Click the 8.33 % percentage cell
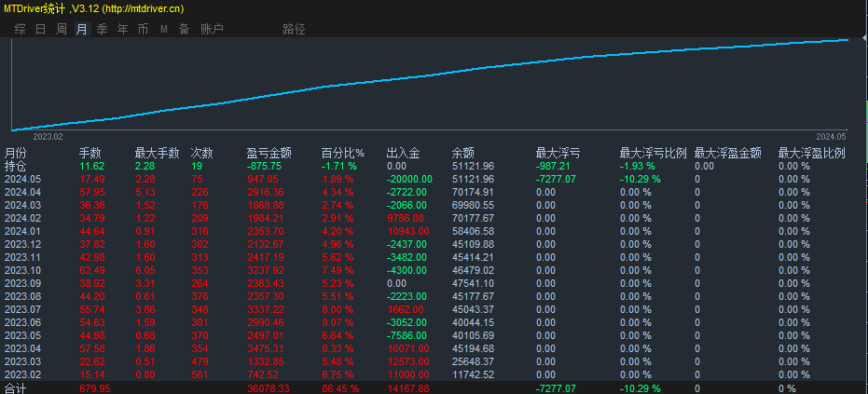Screen dimensions: 868x394 [338, 348]
